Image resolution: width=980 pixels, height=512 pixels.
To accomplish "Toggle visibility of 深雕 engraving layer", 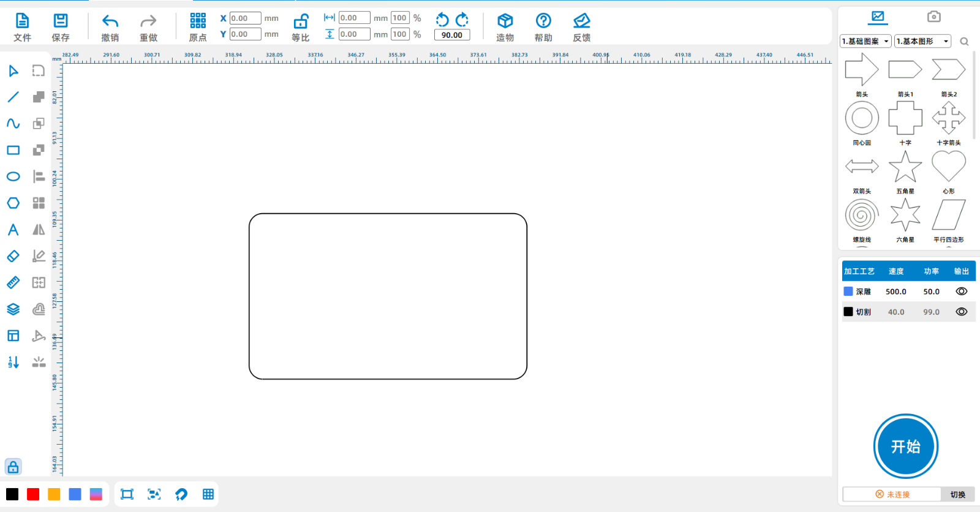I will click(x=961, y=292).
